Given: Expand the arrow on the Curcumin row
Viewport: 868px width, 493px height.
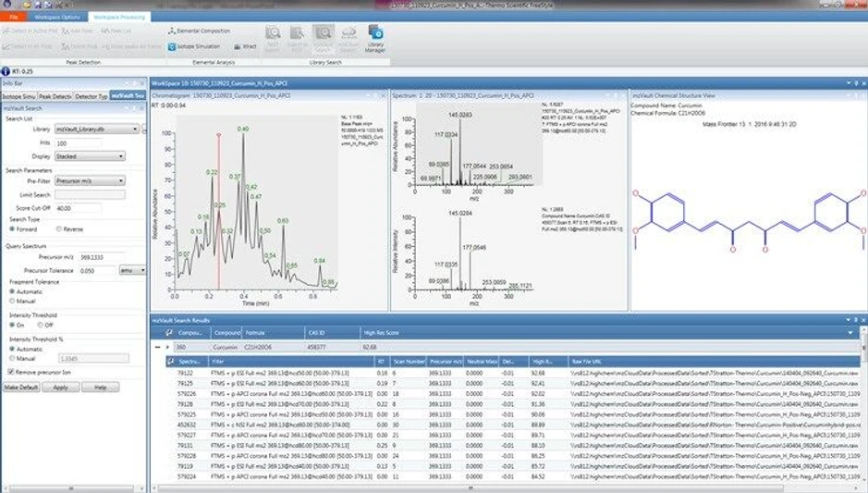Looking at the screenshot, I should (167, 347).
